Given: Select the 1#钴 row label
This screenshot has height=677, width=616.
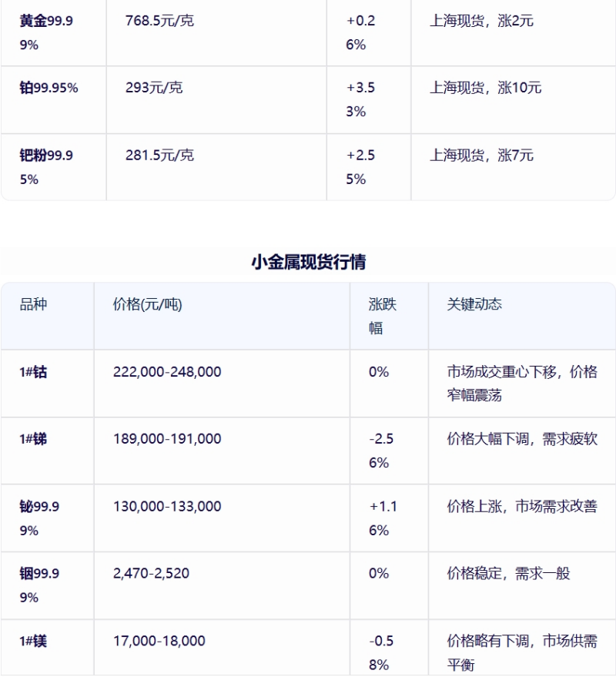Looking at the screenshot, I should point(33,372).
